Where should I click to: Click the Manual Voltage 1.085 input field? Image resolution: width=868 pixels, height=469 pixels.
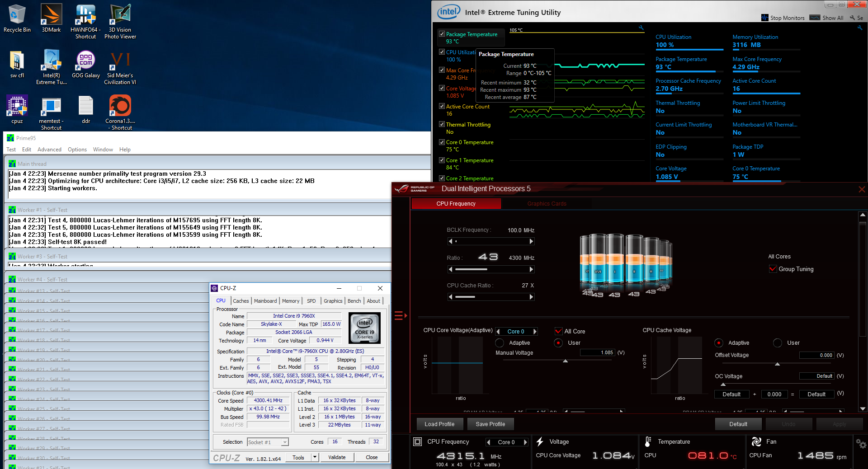click(598, 352)
